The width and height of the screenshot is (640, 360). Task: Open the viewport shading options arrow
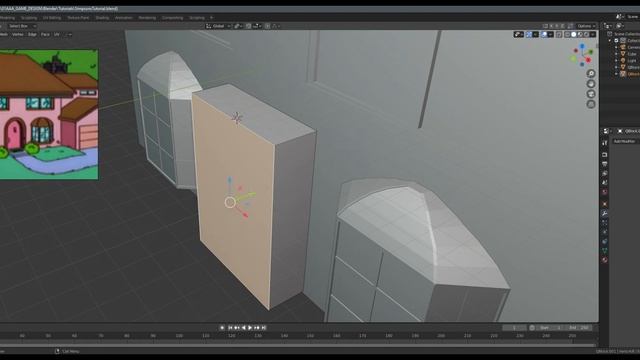coord(593,35)
